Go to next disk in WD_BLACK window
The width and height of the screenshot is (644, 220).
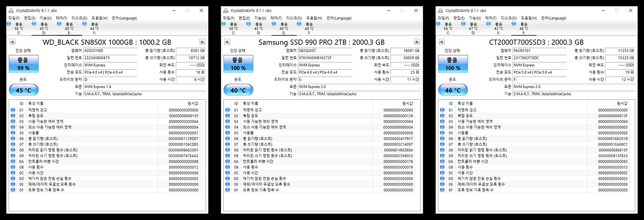click(201, 42)
